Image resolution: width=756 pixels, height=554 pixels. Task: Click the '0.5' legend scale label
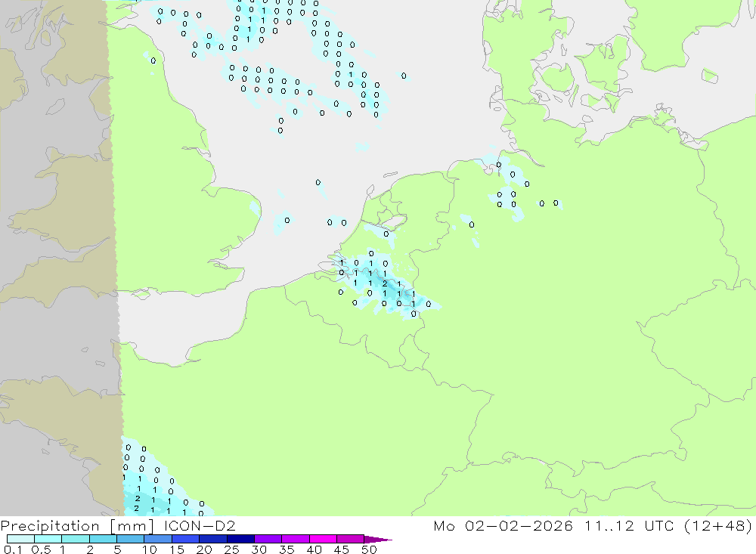click(x=41, y=549)
